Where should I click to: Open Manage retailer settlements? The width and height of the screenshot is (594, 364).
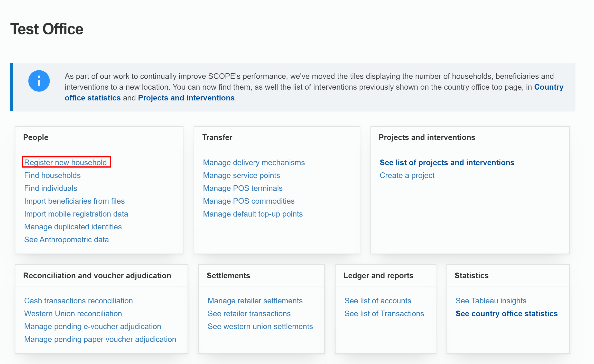[x=255, y=301]
